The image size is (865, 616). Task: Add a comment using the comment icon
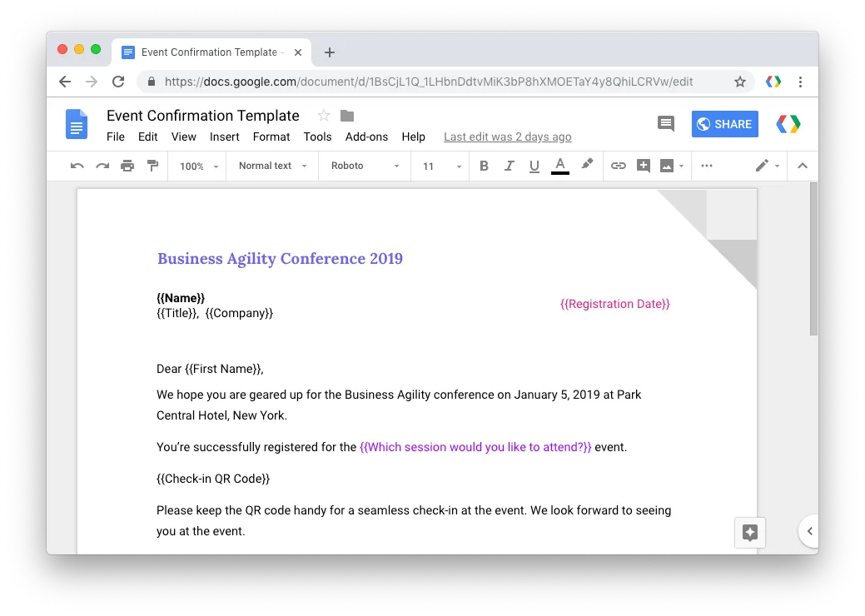click(644, 166)
